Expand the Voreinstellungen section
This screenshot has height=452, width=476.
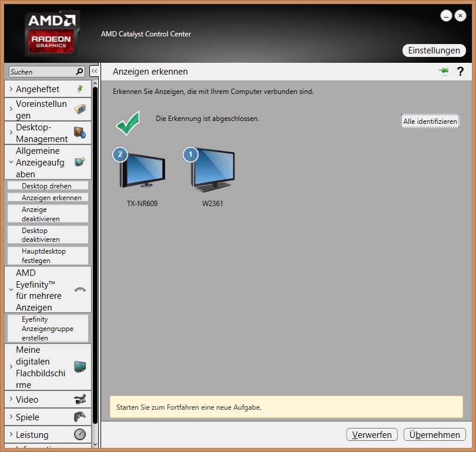tap(11, 109)
